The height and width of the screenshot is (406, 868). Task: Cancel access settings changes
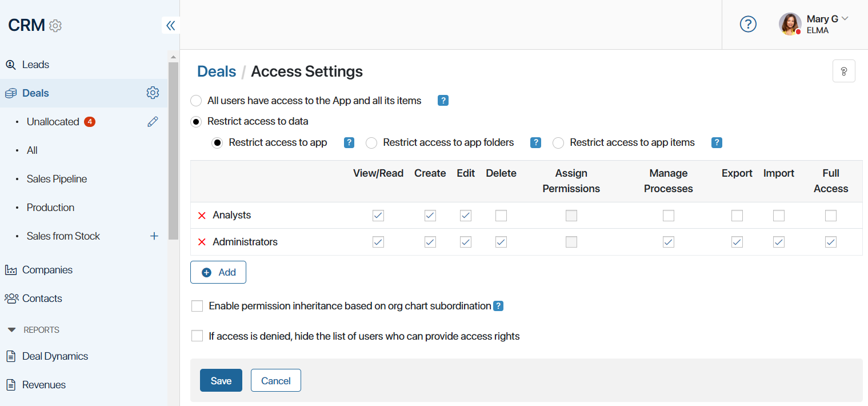pos(276,381)
